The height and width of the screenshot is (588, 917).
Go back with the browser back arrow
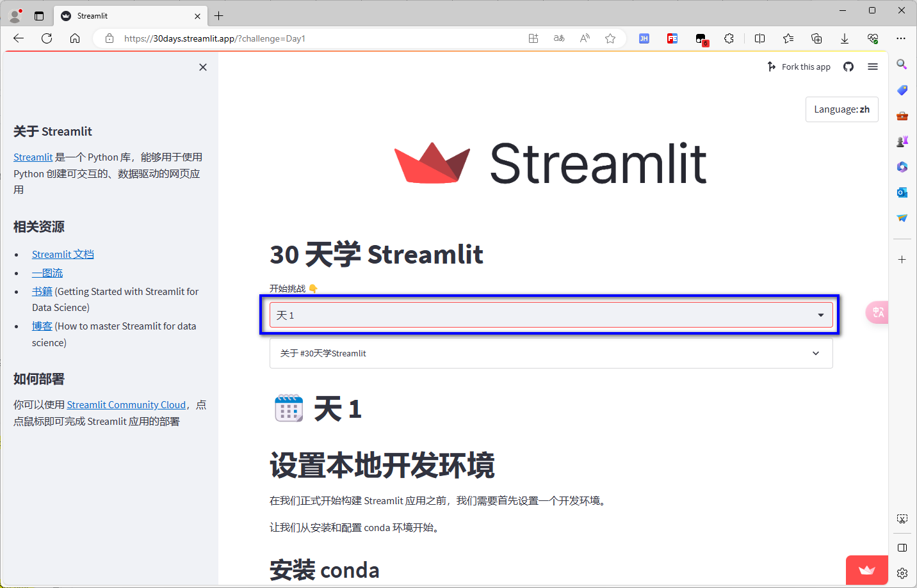[x=19, y=38]
